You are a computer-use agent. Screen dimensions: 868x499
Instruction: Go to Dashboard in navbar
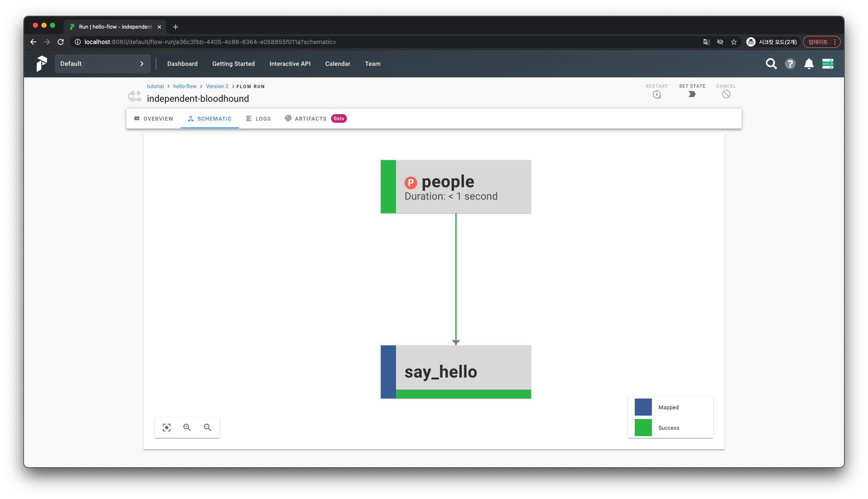(182, 64)
